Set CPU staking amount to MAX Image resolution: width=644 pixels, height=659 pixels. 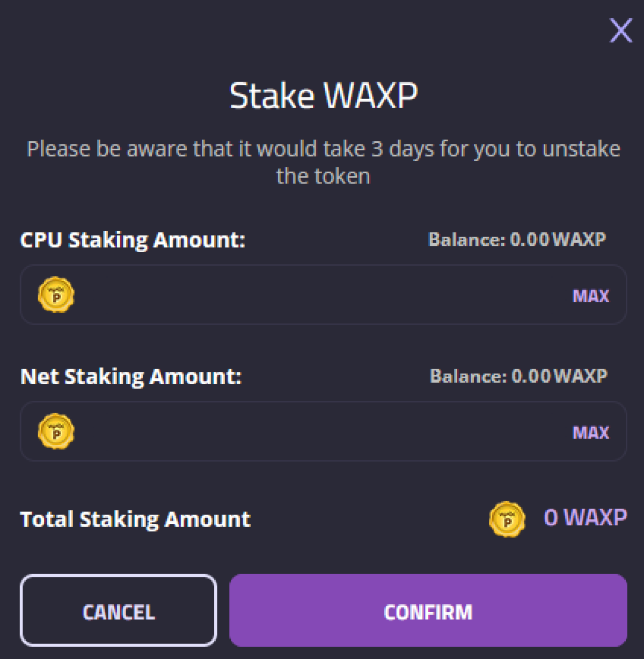point(591,296)
